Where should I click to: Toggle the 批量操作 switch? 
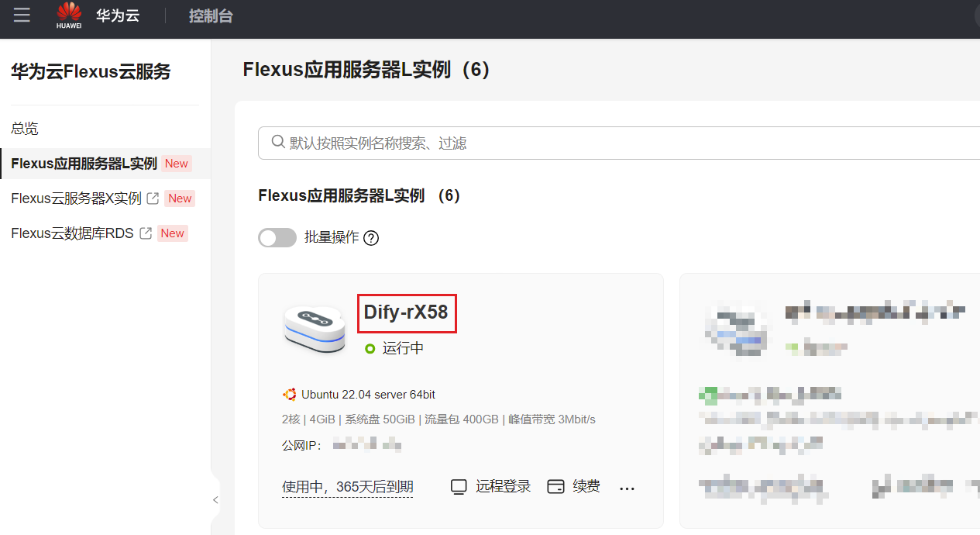[x=277, y=238]
